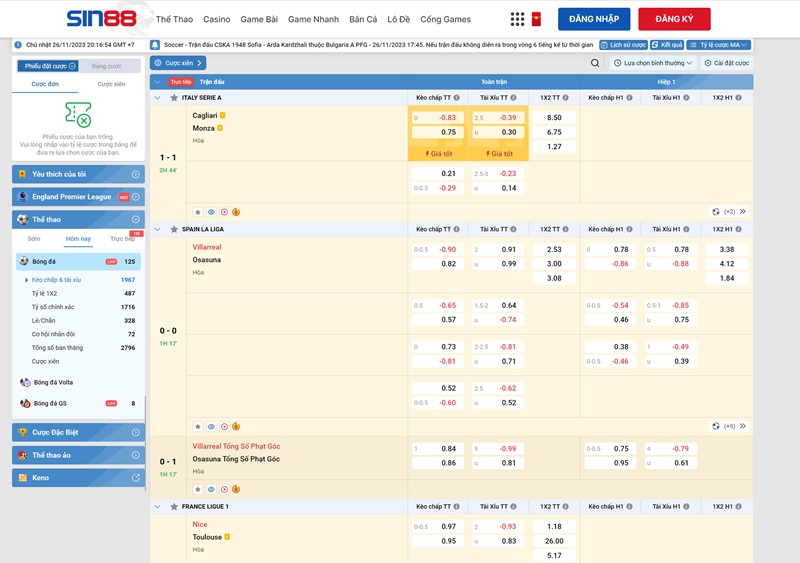
Task: Open target icon for Villarreal Osasuna match
Action: (x=224, y=426)
